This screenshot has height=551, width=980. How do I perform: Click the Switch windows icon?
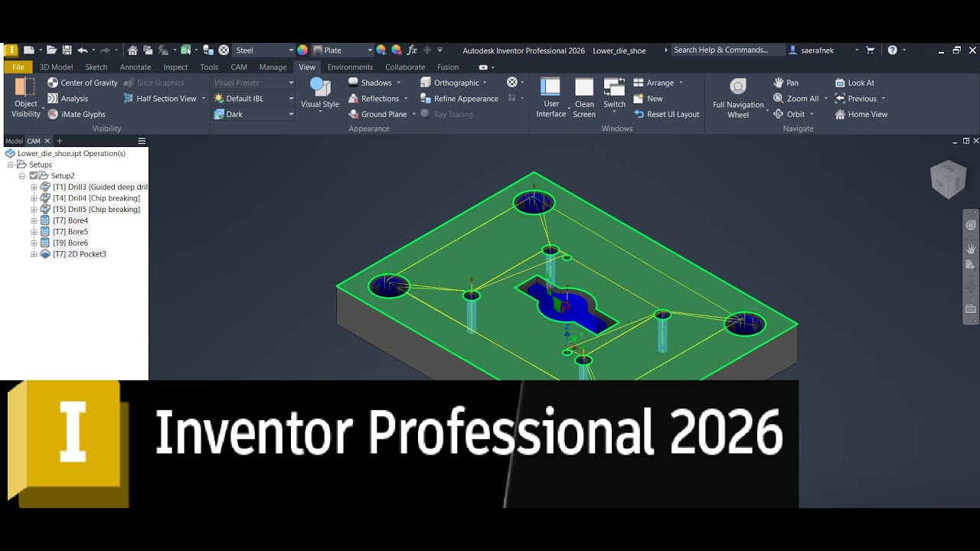(614, 86)
